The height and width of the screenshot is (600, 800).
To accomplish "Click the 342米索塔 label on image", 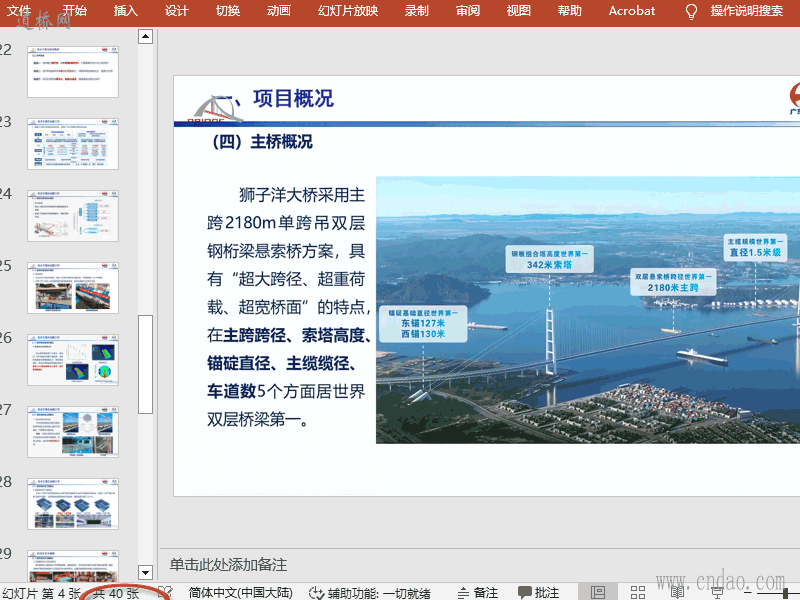I will tap(549, 265).
